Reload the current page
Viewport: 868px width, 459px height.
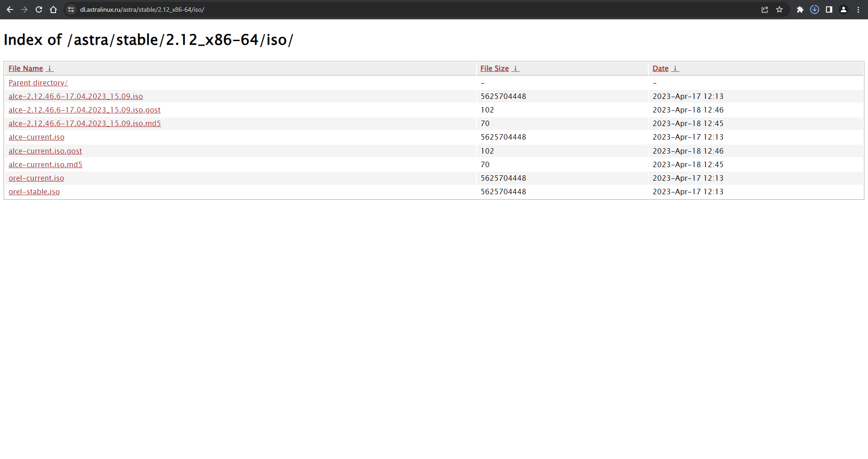coord(39,9)
